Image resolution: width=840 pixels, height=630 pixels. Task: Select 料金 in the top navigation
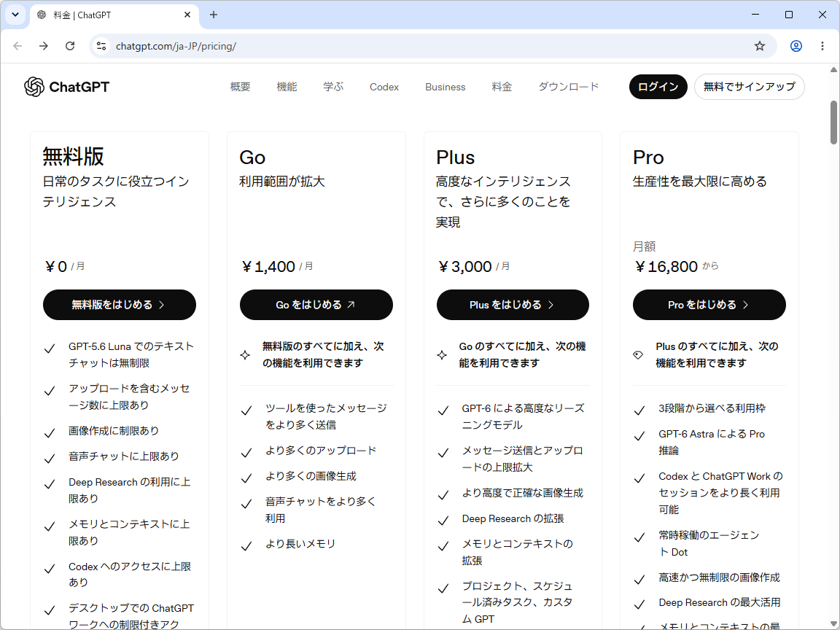502,87
